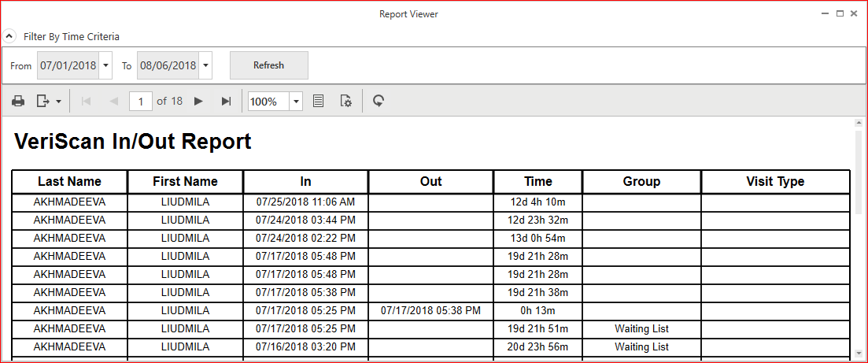Click the Time cell 20d 23h 56m

tap(538, 347)
